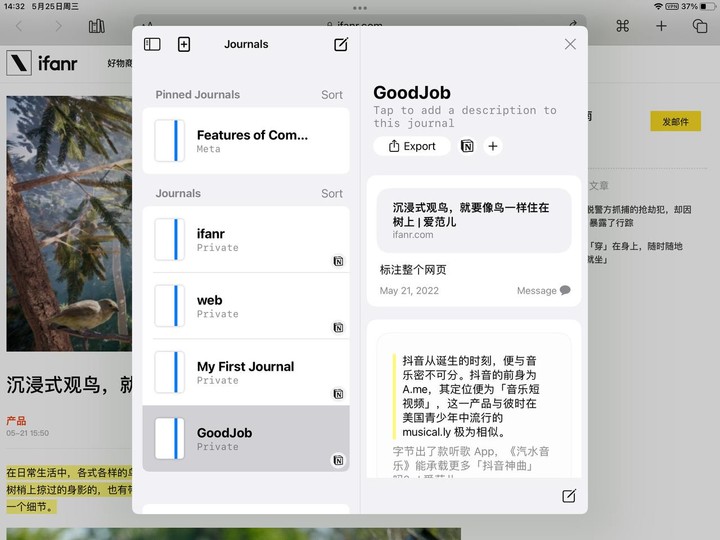Open Safari bookmarks library icon
The width and height of the screenshot is (720, 540).
click(x=96, y=26)
